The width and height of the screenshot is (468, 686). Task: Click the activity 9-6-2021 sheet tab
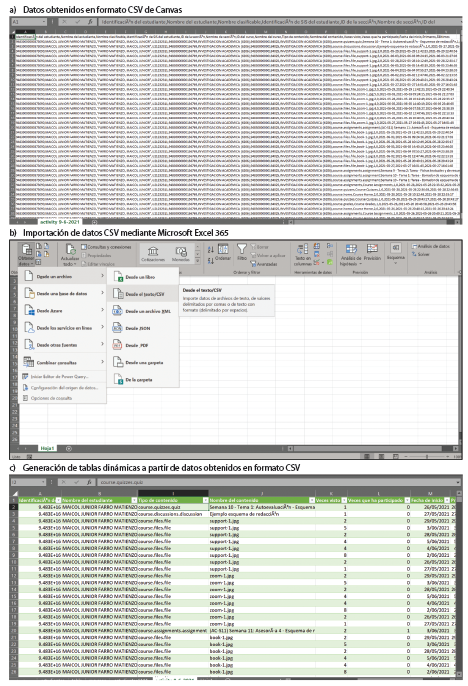[x=60, y=222]
